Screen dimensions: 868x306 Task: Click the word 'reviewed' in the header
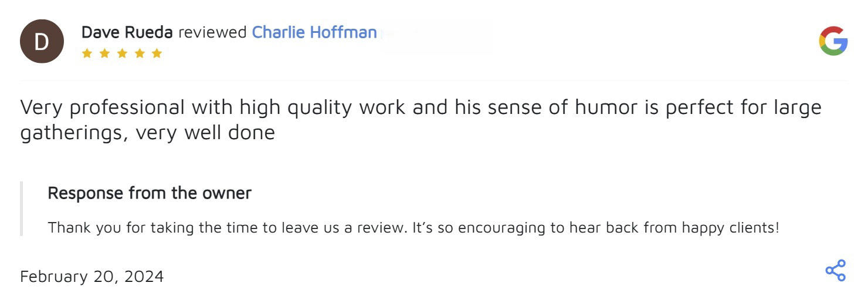[x=212, y=32]
